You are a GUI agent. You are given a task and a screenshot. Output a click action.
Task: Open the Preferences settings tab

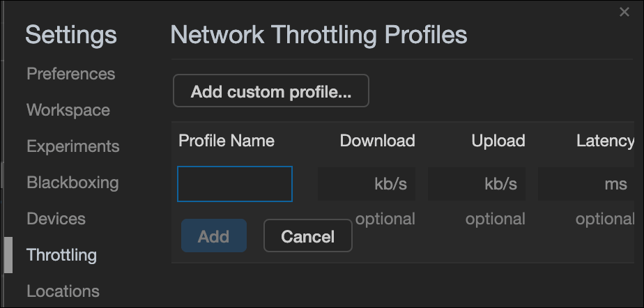point(70,74)
